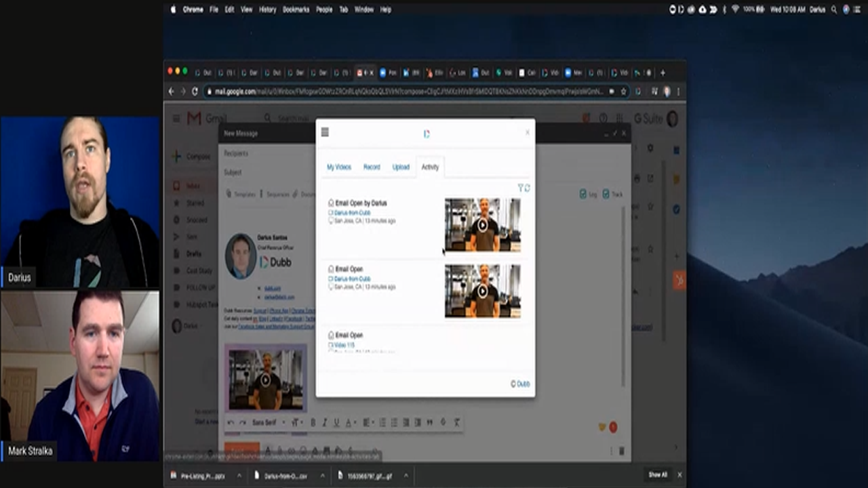This screenshot has height=488, width=868.
Task: Switch to the Record tab
Action: [x=372, y=167]
